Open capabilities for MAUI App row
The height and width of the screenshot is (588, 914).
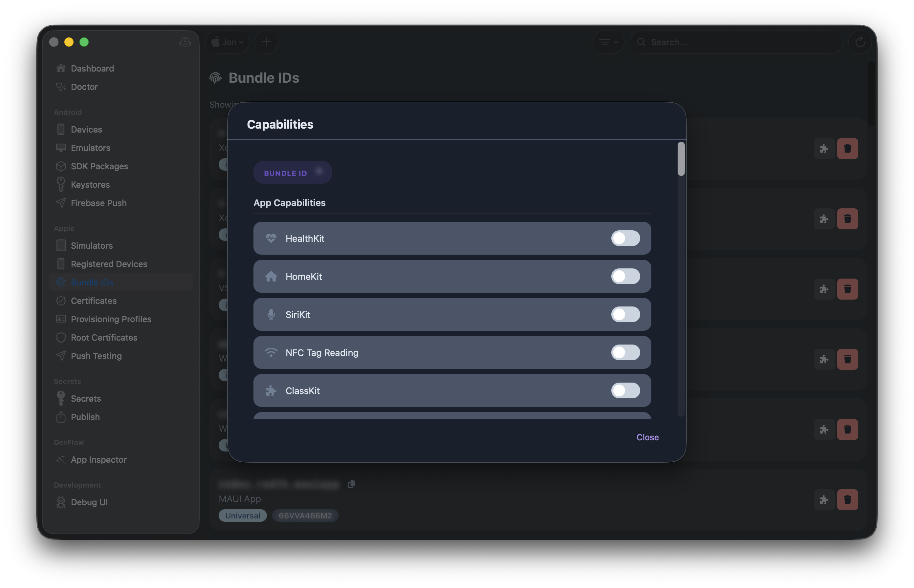point(824,500)
